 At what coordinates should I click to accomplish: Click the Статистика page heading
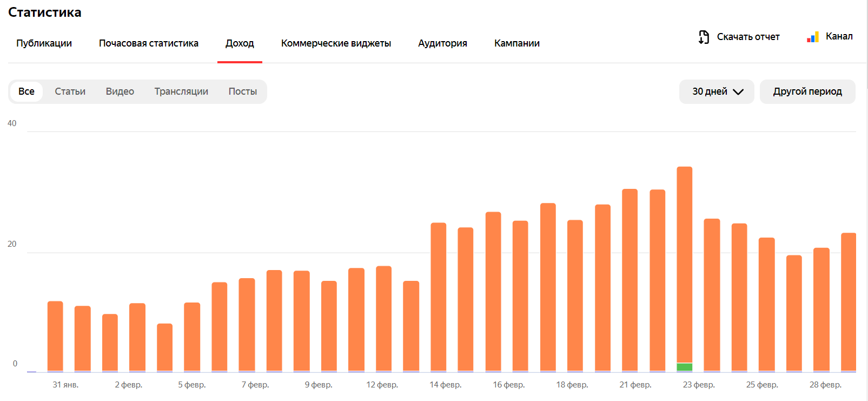point(45,12)
